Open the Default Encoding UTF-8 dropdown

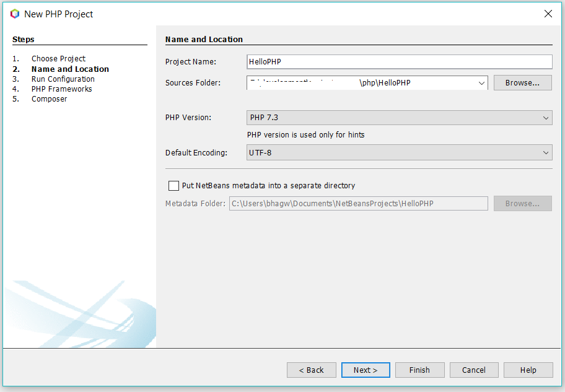(x=399, y=152)
